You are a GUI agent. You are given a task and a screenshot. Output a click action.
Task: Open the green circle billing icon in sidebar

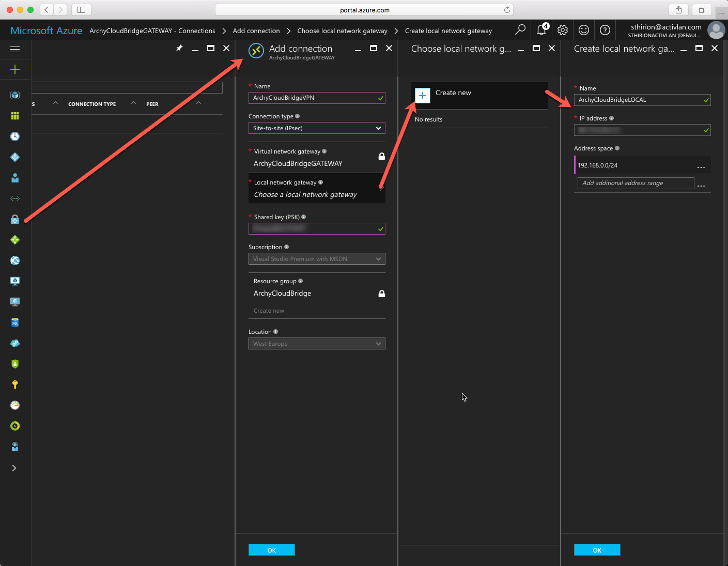point(15,426)
